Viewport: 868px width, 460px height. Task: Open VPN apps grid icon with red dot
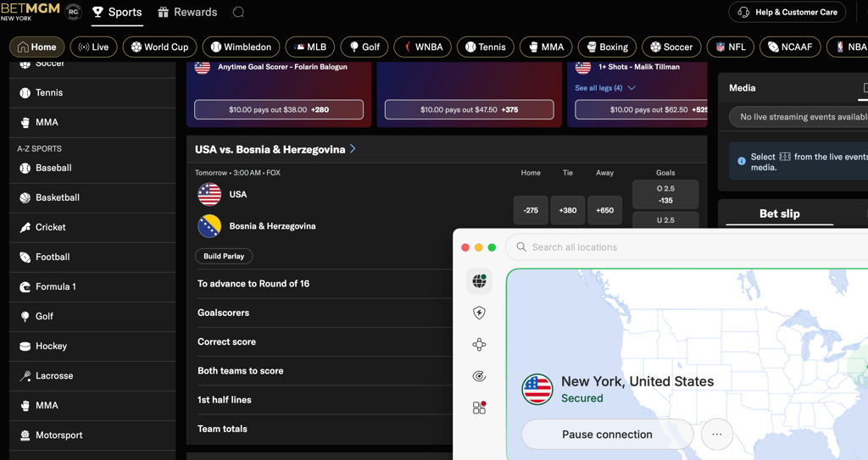click(x=480, y=408)
